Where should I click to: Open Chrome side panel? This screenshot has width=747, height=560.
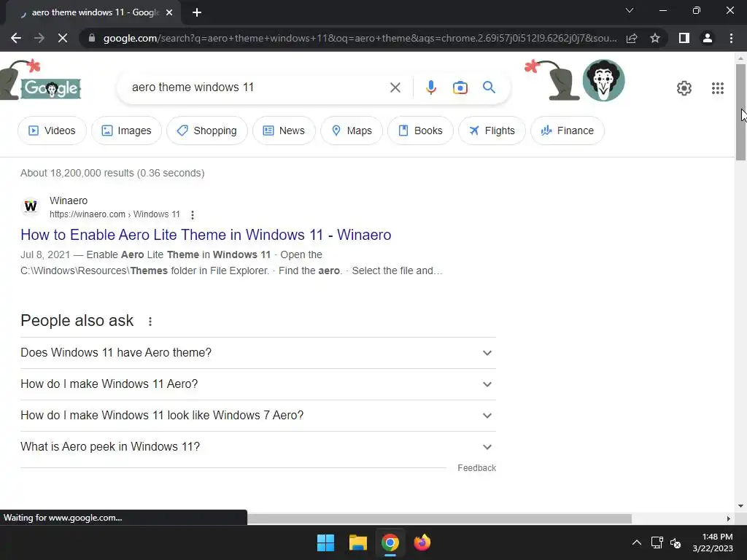click(684, 38)
